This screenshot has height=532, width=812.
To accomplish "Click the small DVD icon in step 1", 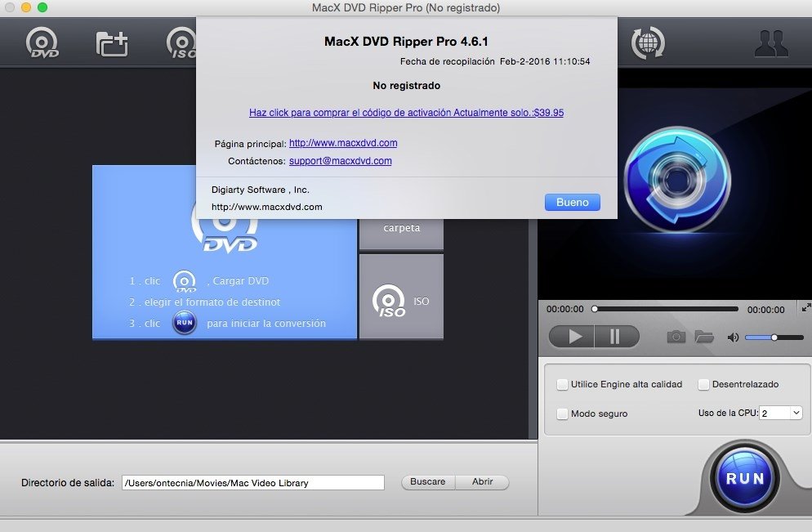I will point(185,281).
